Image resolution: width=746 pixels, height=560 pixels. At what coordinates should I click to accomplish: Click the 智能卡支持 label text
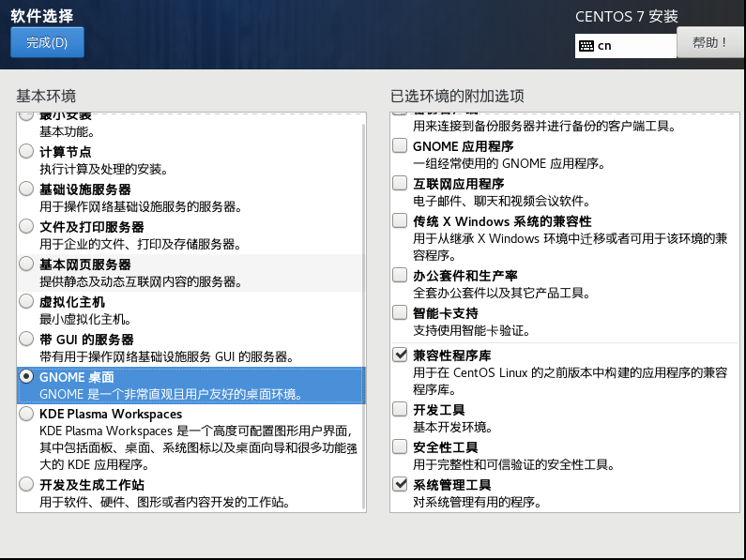click(446, 313)
